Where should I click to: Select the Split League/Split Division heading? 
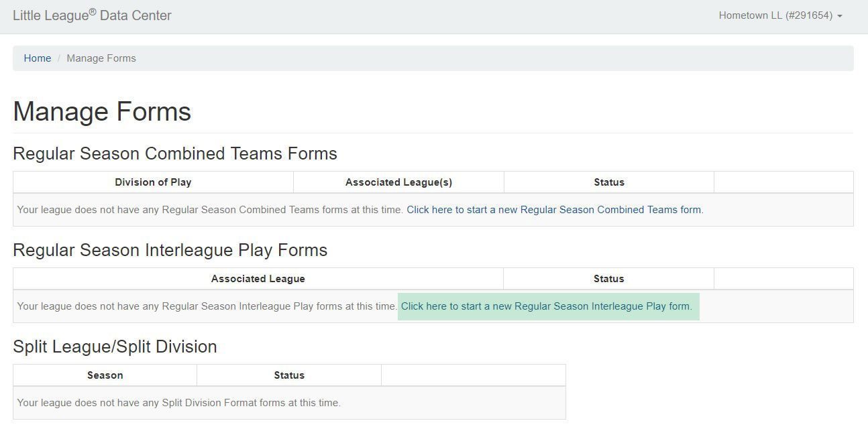point(115,347)
